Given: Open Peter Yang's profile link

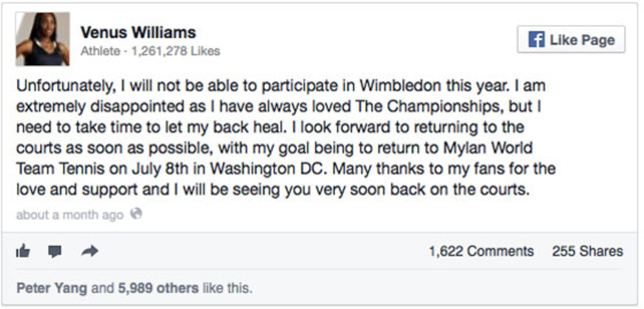Looking at the screenshot, I should tap(52, 288).
